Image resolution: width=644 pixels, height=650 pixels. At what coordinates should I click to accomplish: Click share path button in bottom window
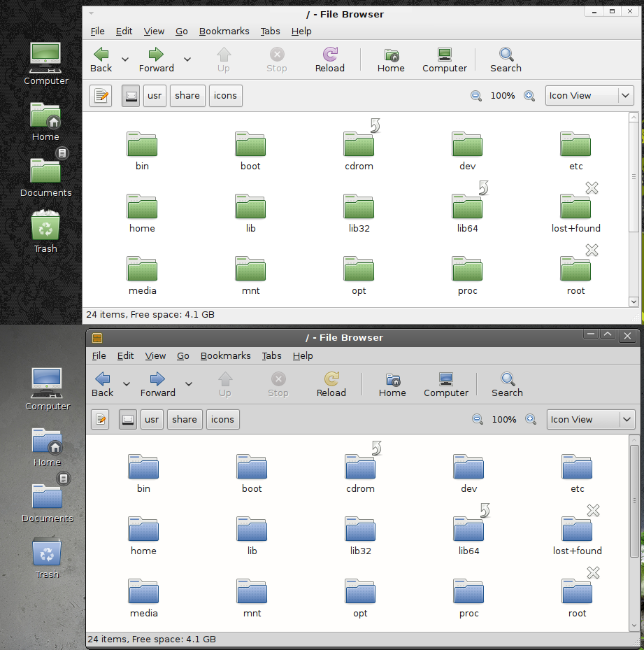(x=185, y=420)
